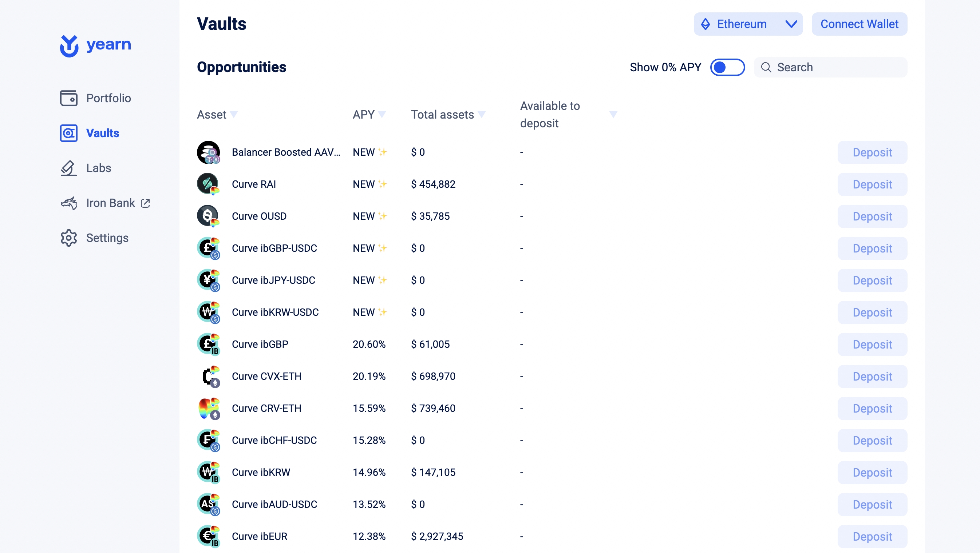This screenshot has width=980, height=553.
Task: Click the 20.60% APY value
Action: 369,344
